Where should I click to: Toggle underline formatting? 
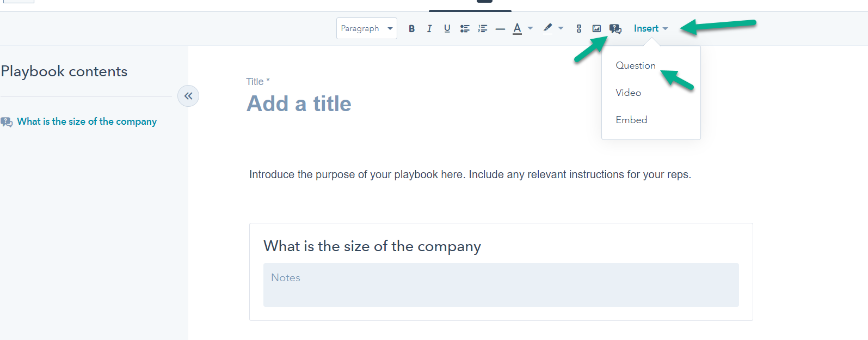447,28
